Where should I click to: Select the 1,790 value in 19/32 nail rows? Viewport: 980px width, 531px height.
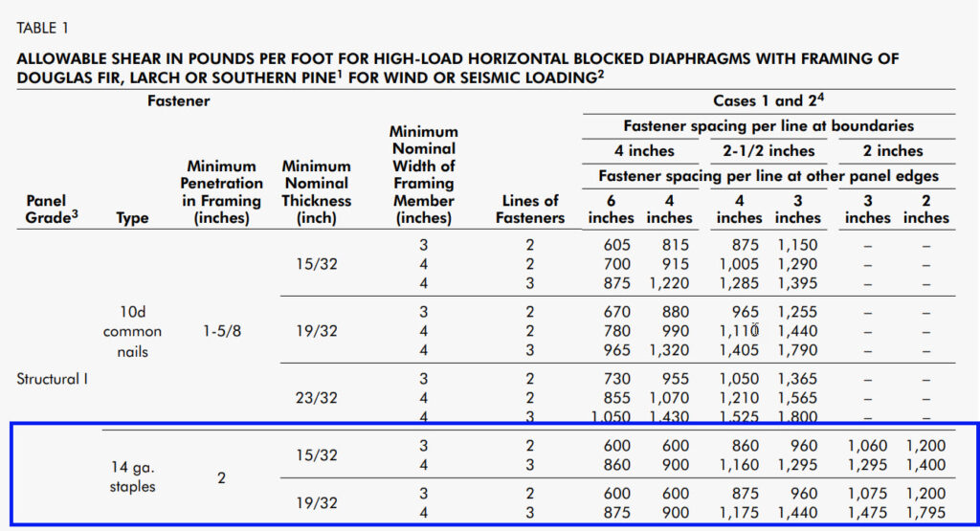click(797, 350)
